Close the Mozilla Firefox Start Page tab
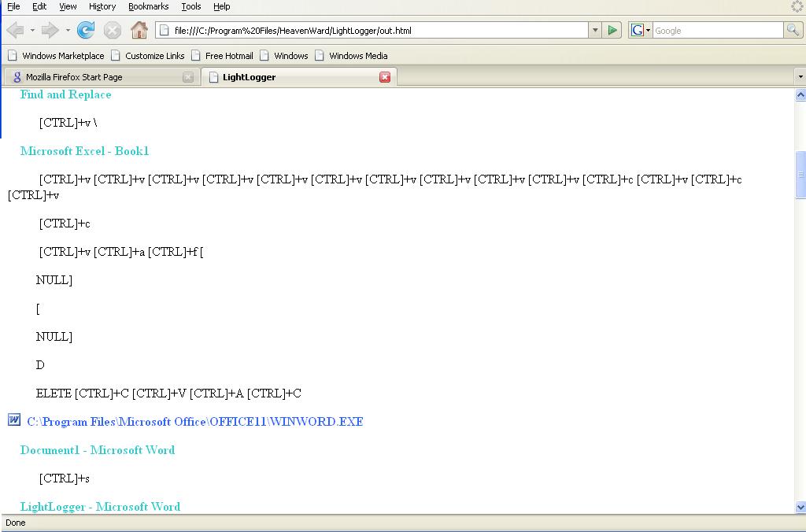This screenshot has width=806, height=532. (188, 77)
